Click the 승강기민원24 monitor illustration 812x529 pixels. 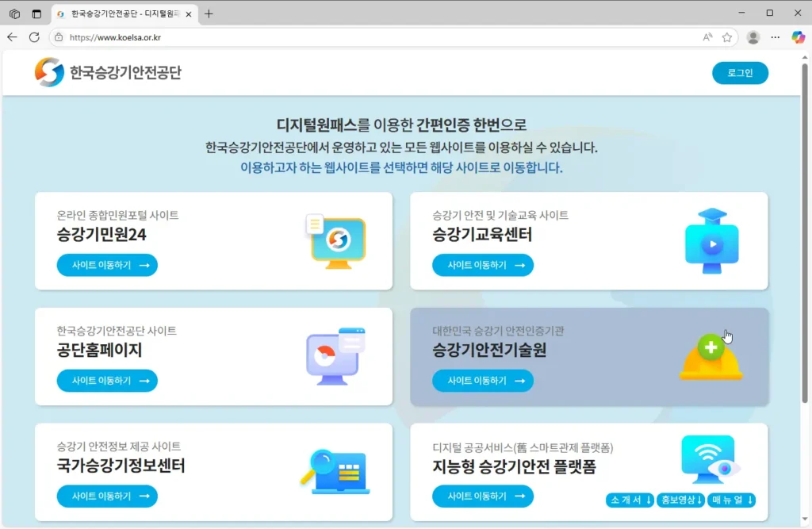(335, 241)
